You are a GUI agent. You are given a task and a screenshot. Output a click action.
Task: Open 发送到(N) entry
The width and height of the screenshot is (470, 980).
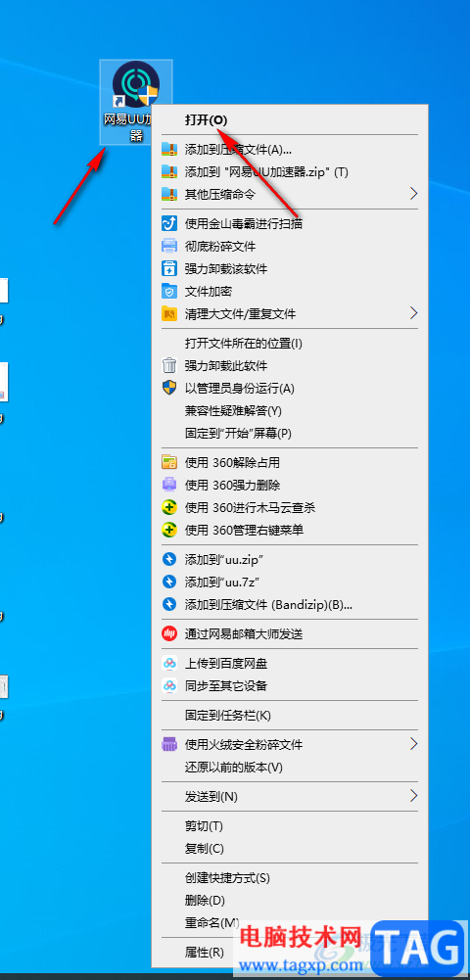pos(290,796)
